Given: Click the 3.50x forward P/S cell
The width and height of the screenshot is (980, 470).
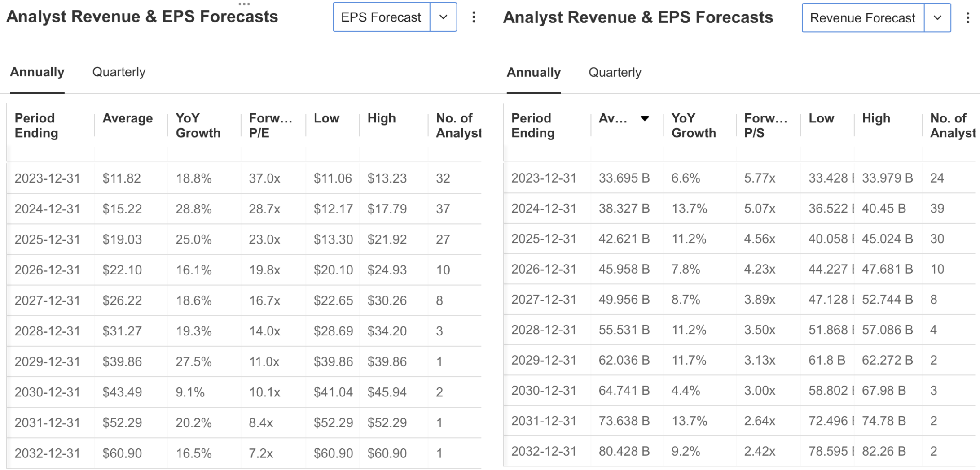Looking at the screenshot, I should [x=760, y=330].
